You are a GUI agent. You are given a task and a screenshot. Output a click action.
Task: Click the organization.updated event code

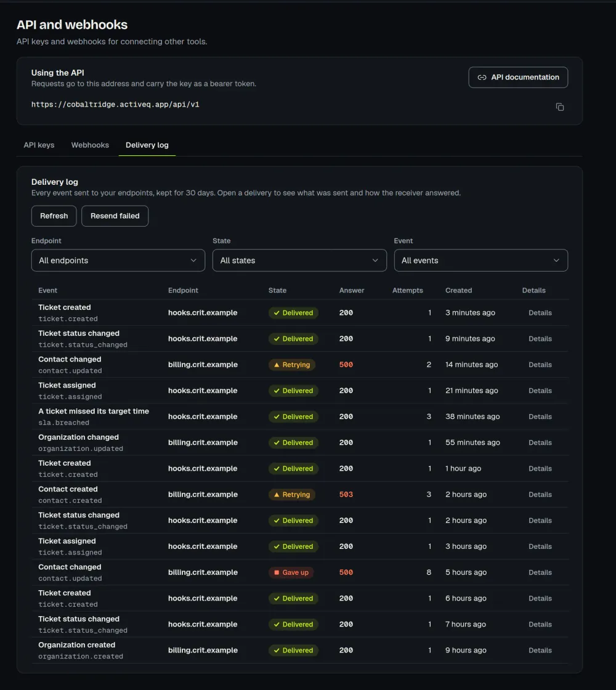(x=81, y=449)
